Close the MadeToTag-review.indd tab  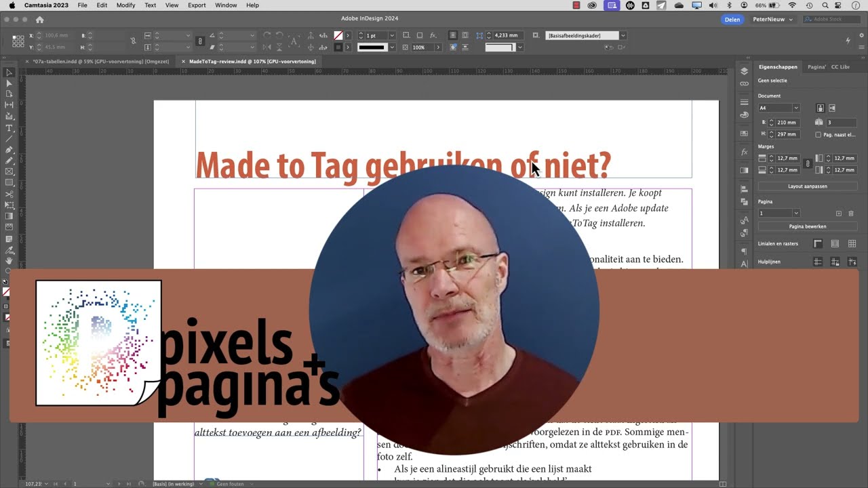[183, 62]
